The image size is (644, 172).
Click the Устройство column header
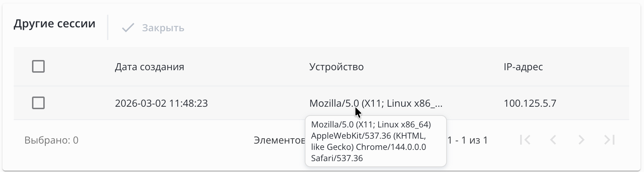[x=336, y=67]
